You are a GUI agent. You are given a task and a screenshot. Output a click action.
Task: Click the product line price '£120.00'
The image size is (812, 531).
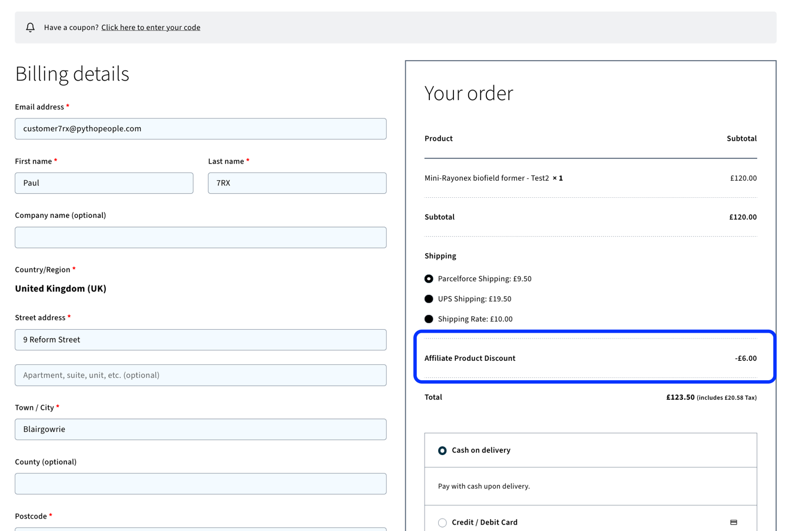[x=744, y=178]
